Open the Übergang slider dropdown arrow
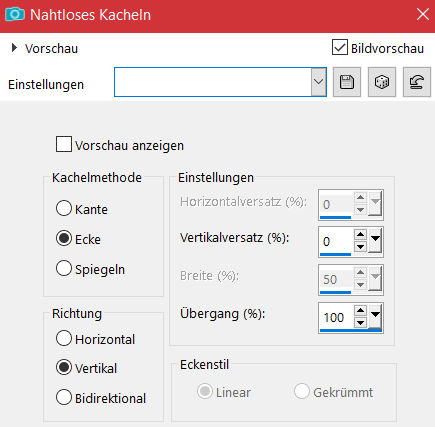 tap(375, 316)
